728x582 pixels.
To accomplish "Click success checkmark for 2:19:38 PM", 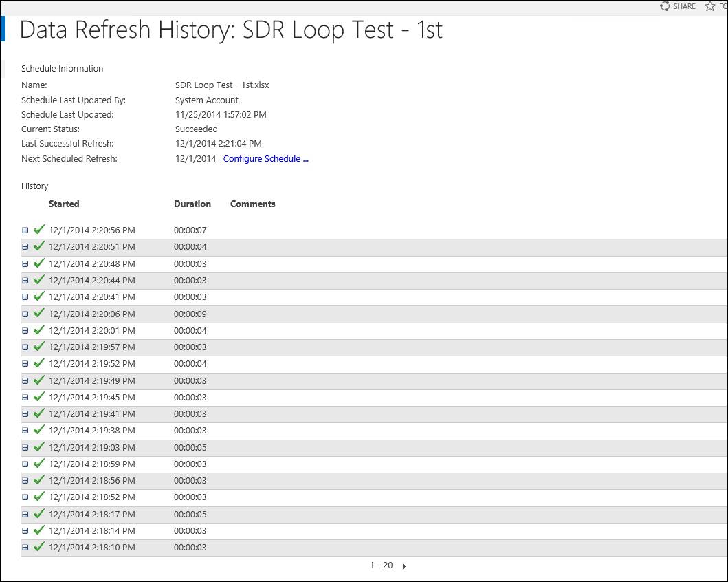I will pos(39,430).
